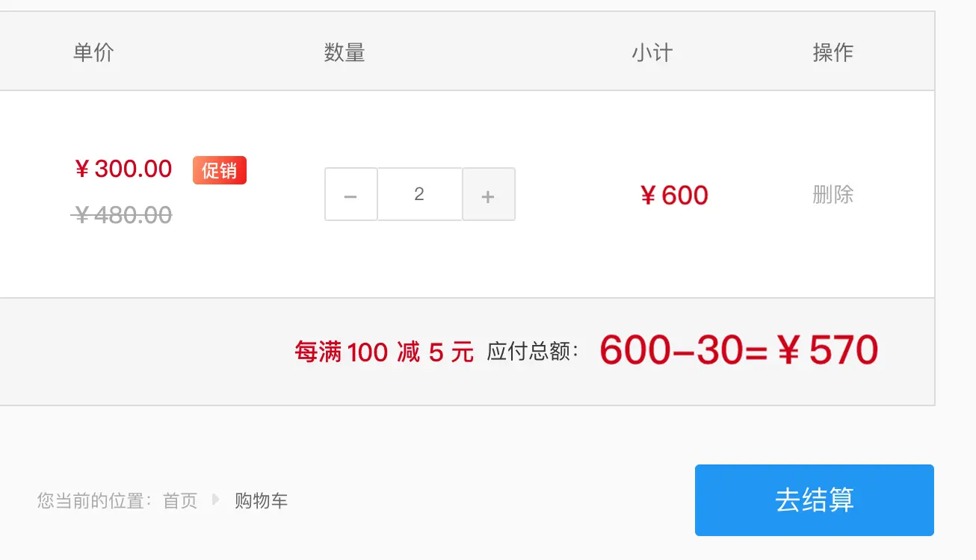Click the 单价 column header

93,52
